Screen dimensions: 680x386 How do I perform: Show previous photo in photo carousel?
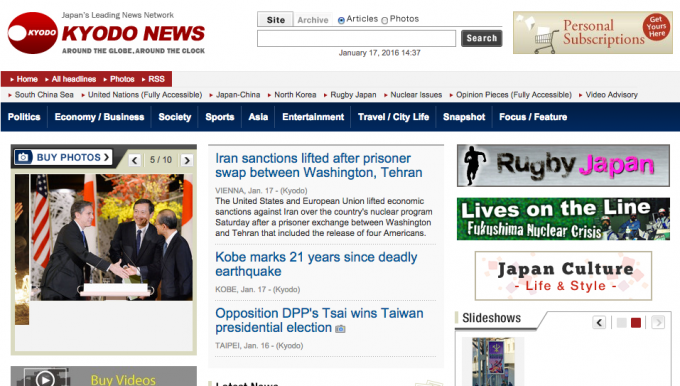pos(134,160)
